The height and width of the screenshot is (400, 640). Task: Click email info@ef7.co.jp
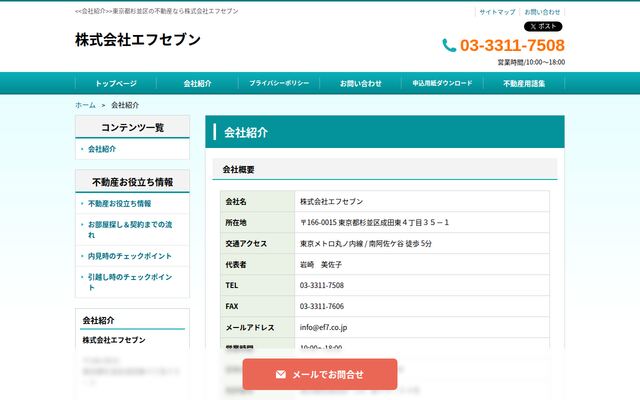tap(323, 327)
